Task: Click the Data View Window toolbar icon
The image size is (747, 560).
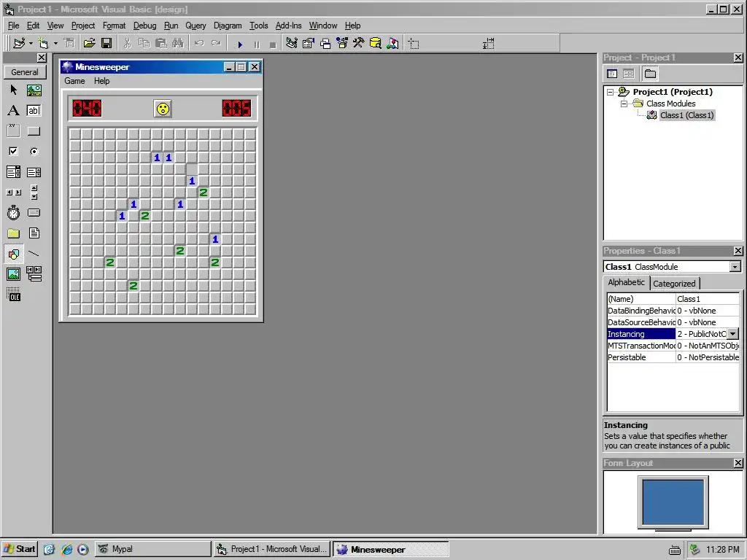Action: [376, 44]
